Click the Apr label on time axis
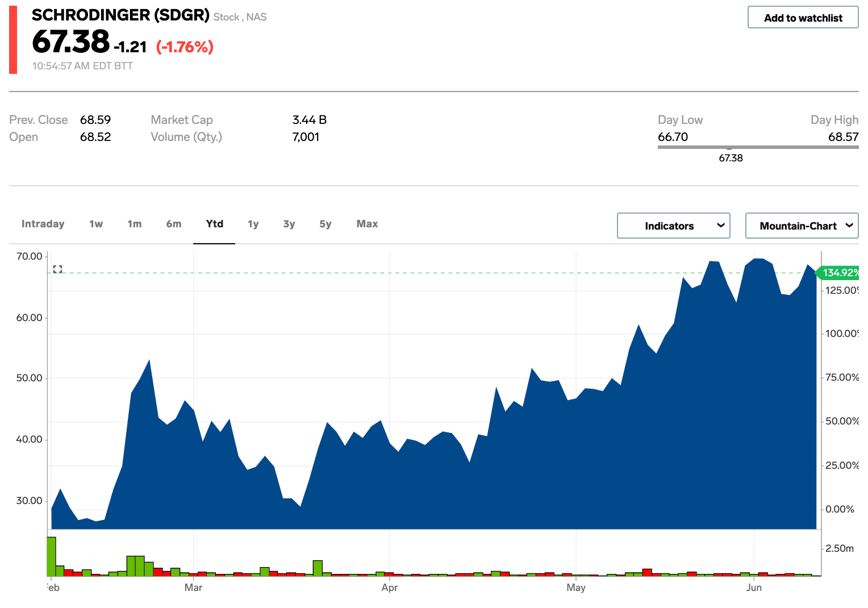Screen dimensions: 868x608 390,588
